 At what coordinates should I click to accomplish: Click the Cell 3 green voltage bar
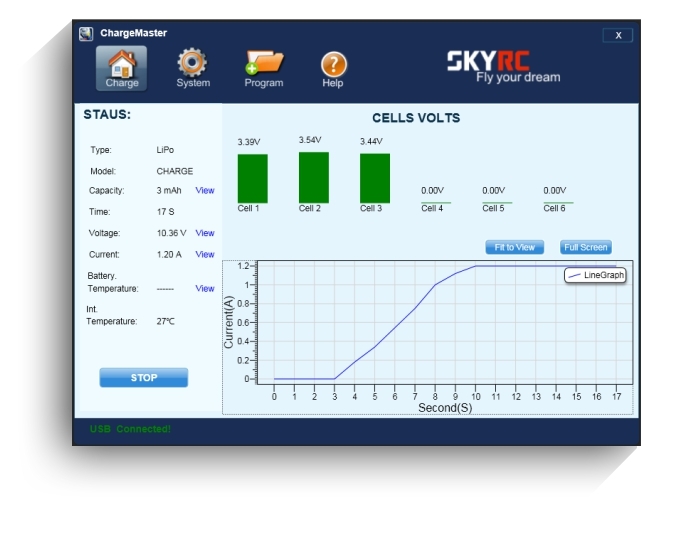point(375,178)
